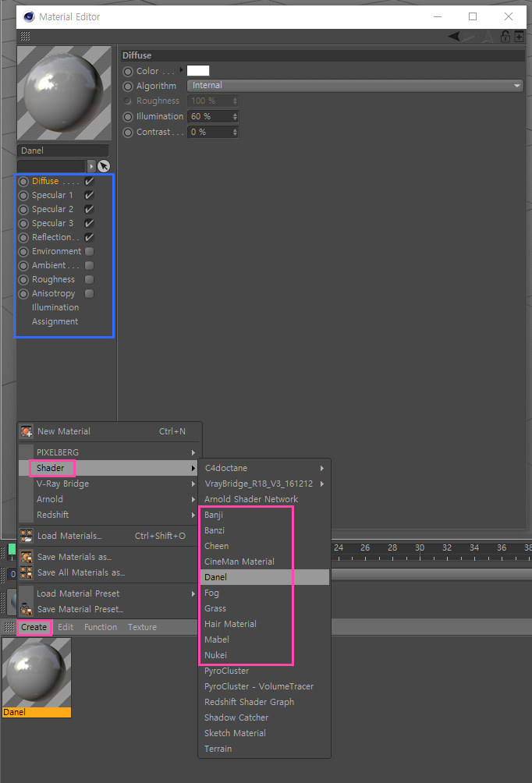Uncheck the Specular 2 checkbox
The height and width of the screenshot is (783, 532).
[90, 209]
